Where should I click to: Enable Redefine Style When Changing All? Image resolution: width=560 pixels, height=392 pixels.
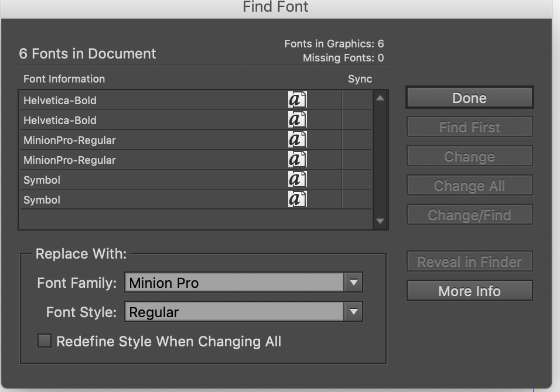click(x=43, y=341)
